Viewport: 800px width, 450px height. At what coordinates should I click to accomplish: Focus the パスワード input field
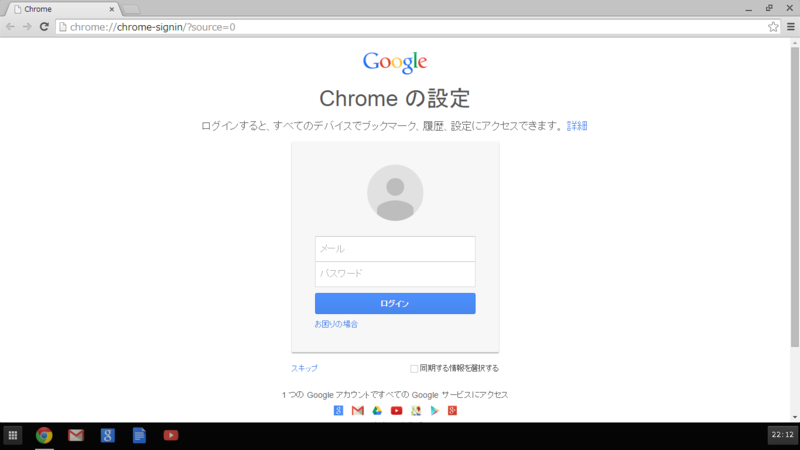pos(395,274)
